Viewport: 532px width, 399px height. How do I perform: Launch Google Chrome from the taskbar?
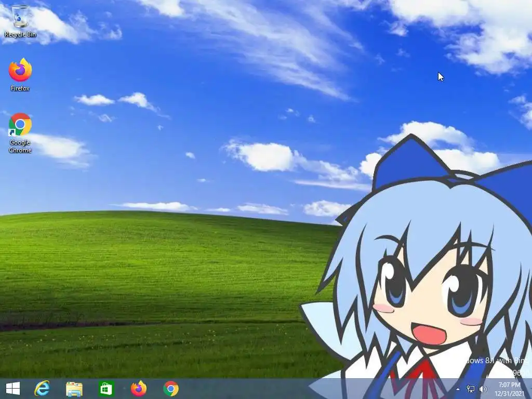point(171,389)
